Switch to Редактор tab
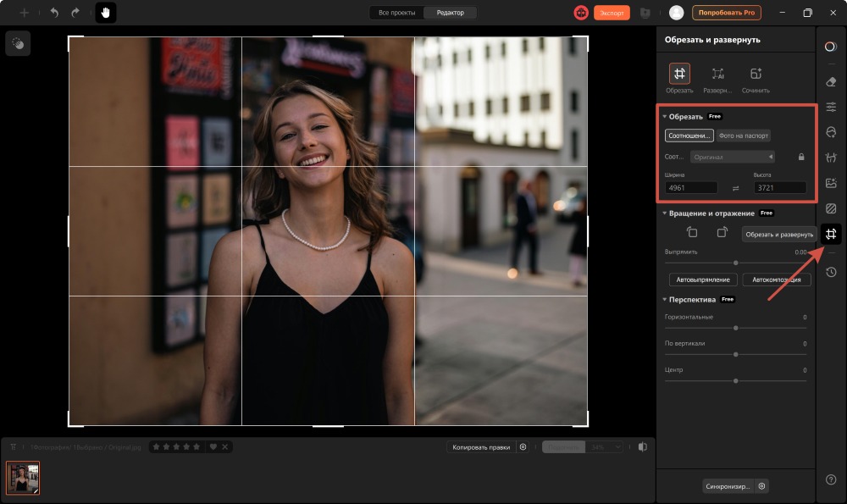The width and height of the screenshot is (847, 504). click(450, 13)
